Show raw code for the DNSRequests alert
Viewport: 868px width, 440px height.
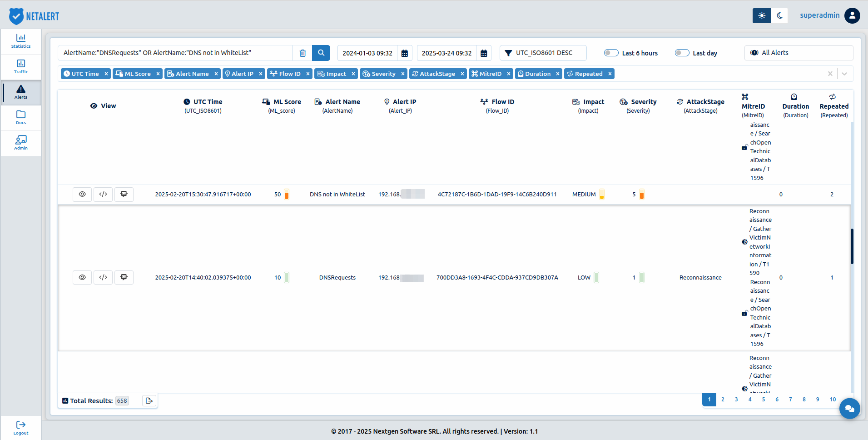[x=103, y=277]
